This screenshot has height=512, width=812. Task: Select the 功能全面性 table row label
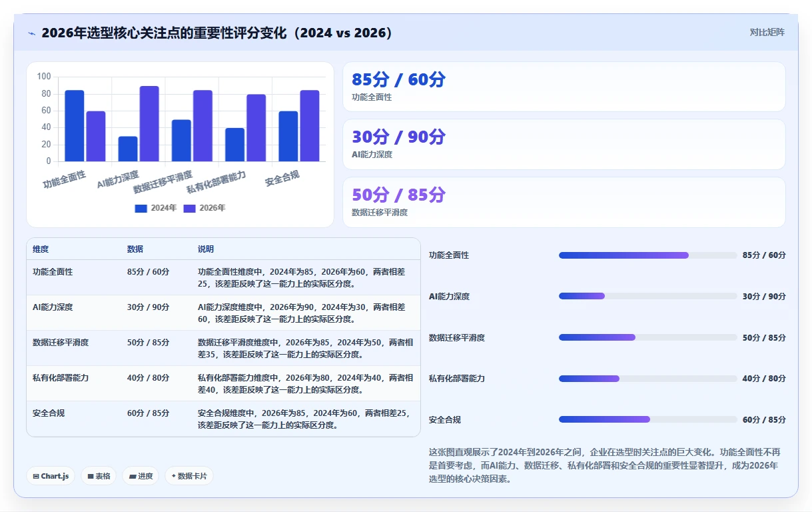(x=53, y=272)
